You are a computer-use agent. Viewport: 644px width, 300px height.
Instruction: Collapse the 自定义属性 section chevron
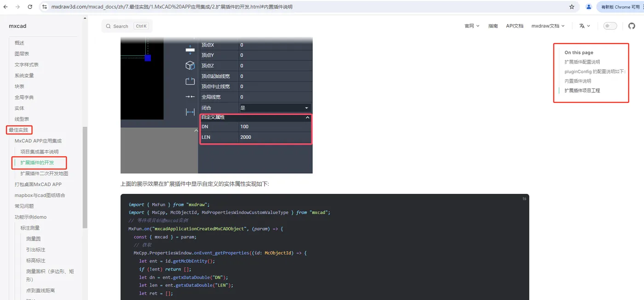coord(308,117)
